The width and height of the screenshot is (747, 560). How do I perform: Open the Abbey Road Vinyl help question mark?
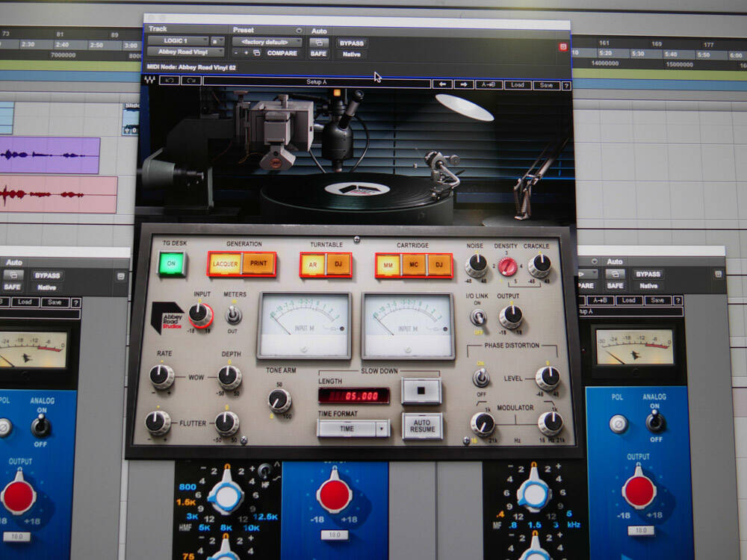[x=566, y=86]
